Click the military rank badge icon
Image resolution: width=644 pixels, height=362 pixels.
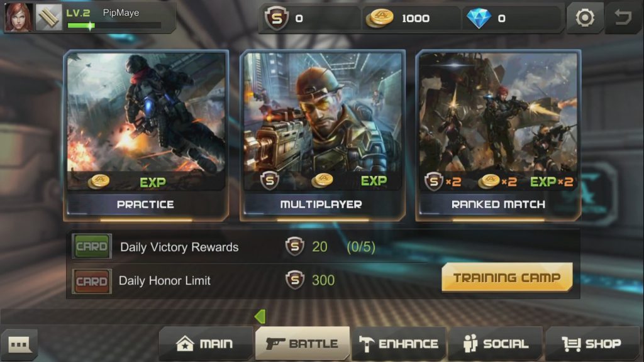point(48,17)
